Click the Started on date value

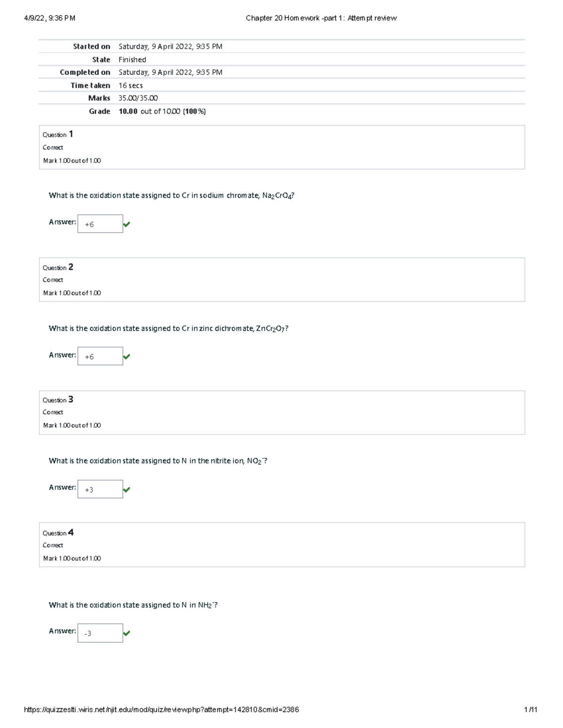pos(170,47)
